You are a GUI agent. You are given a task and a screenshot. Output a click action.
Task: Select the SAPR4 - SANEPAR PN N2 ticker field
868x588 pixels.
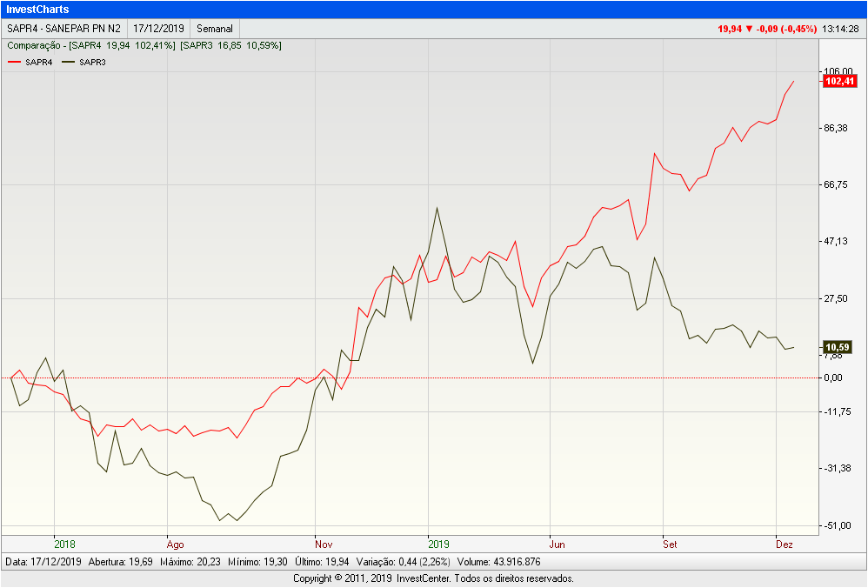coord(63,28)
